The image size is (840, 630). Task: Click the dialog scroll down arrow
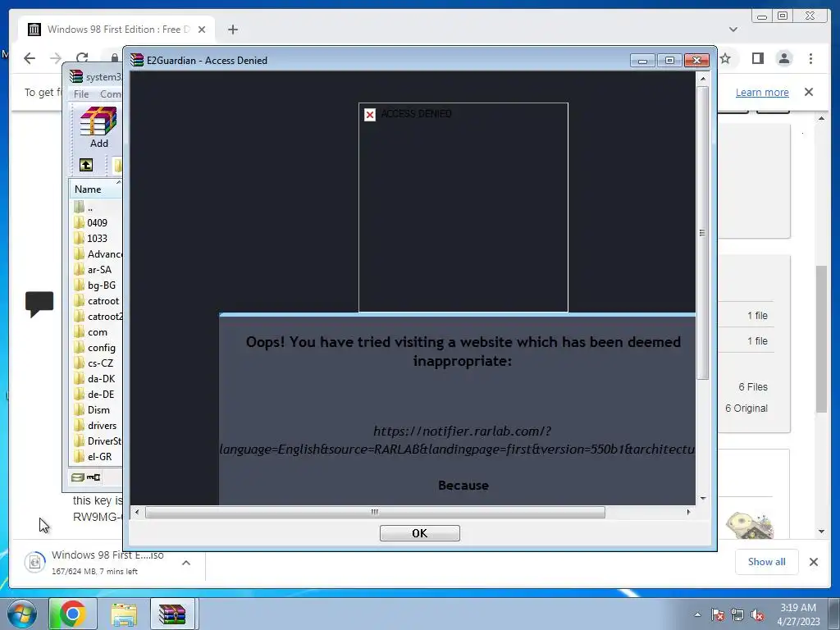tap(702, 498)
